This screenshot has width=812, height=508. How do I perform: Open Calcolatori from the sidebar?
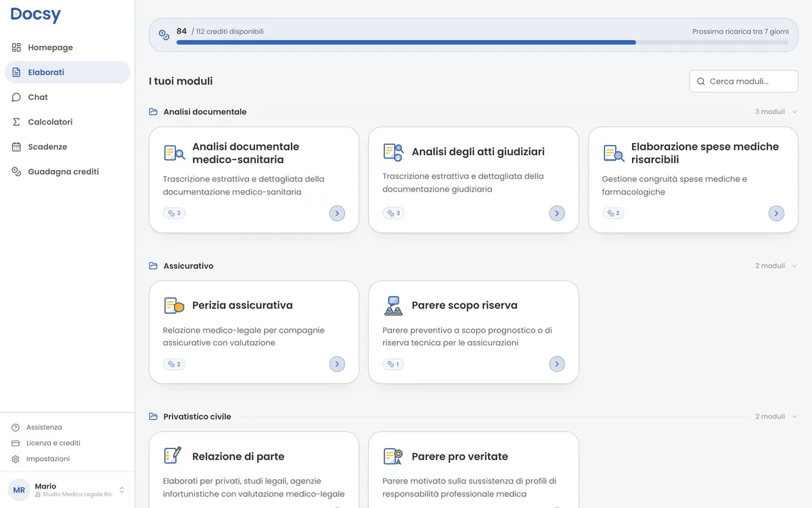click(x=67, y=122)
